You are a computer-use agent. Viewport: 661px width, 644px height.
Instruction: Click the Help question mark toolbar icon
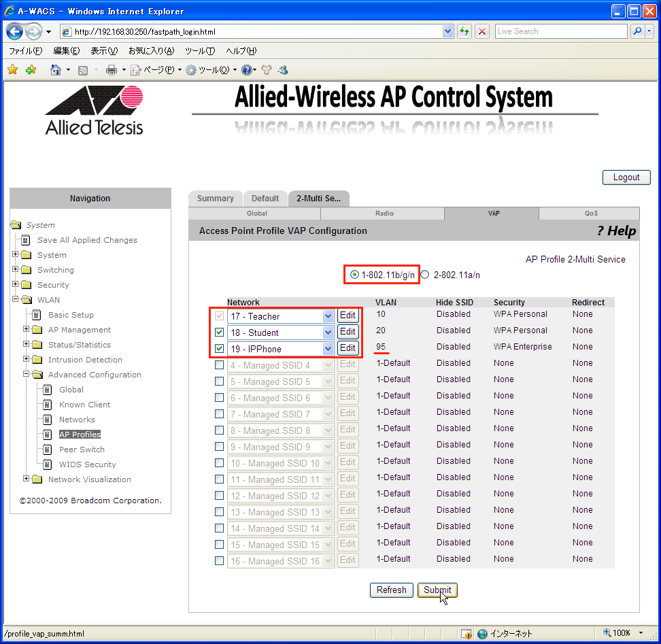point(247,70)
